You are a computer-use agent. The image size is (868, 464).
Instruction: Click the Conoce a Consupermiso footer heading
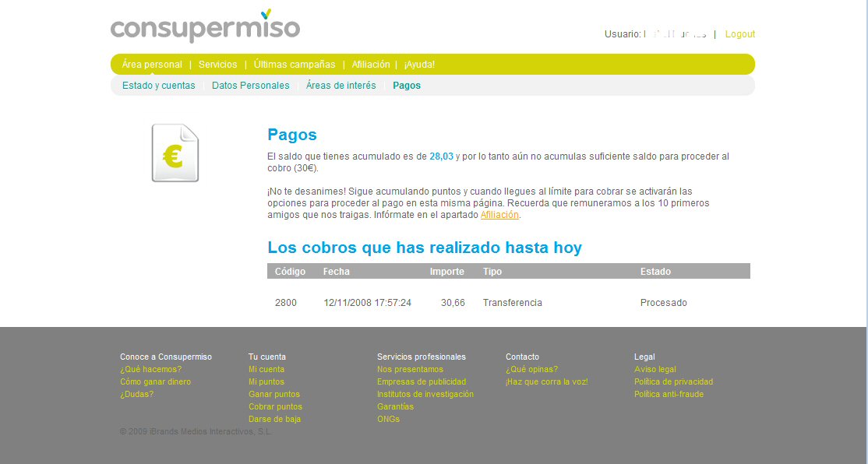click(x=165, y=357)
